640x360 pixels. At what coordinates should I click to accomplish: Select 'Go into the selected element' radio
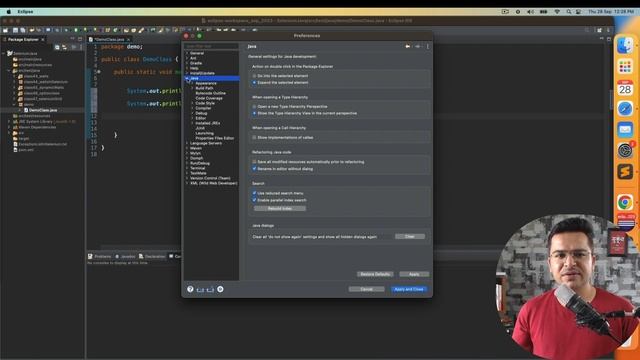coord(254,76)
